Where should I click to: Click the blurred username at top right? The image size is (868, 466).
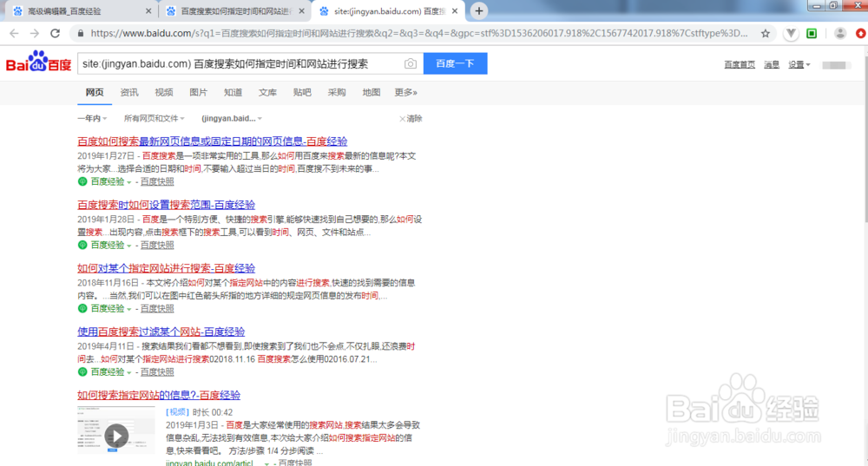click(x=836, y=65)
